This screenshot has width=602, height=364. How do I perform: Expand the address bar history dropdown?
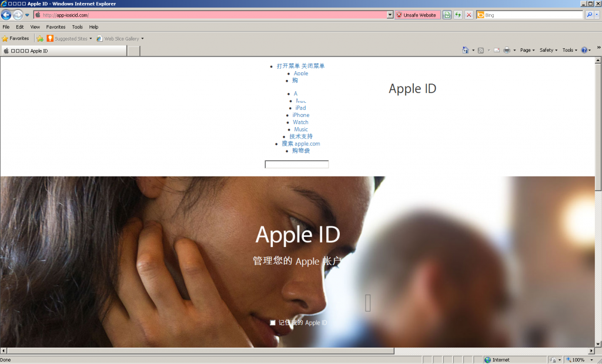point(390,15)
